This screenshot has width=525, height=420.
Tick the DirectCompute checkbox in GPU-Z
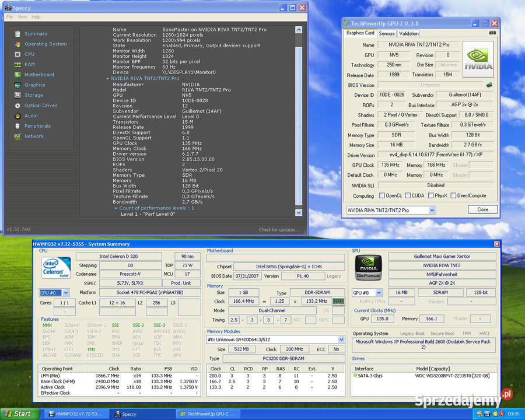453,195
